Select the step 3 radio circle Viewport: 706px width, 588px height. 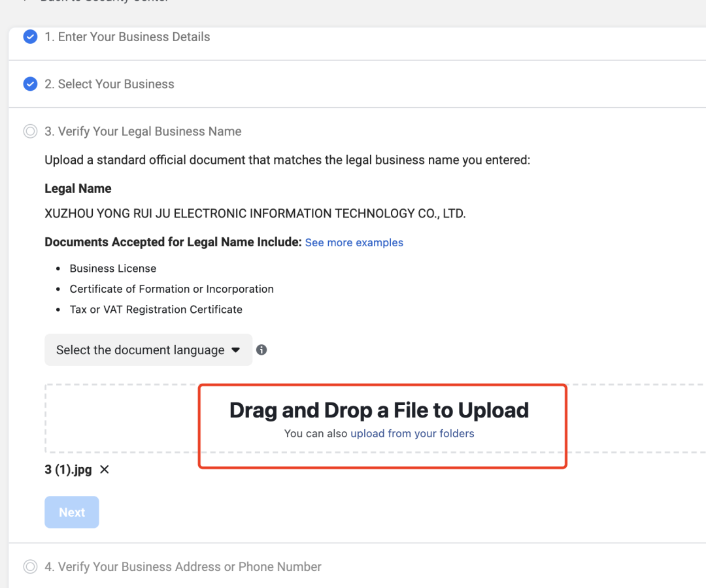30,131
